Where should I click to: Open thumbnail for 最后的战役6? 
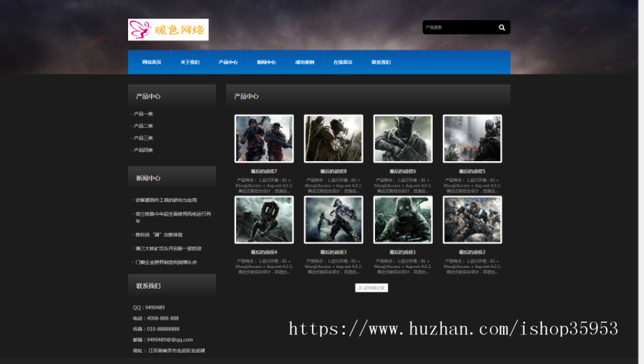click(403, 138)
